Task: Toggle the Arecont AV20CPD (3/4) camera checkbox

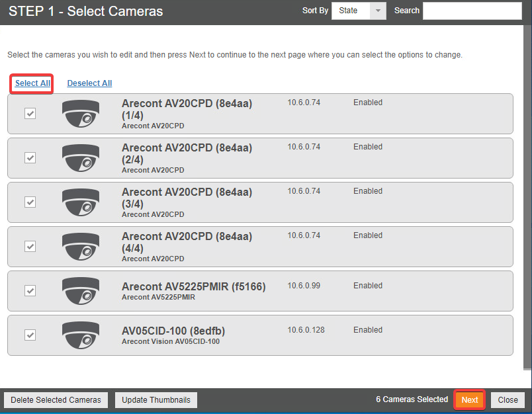Action: [x=30, y=202]
